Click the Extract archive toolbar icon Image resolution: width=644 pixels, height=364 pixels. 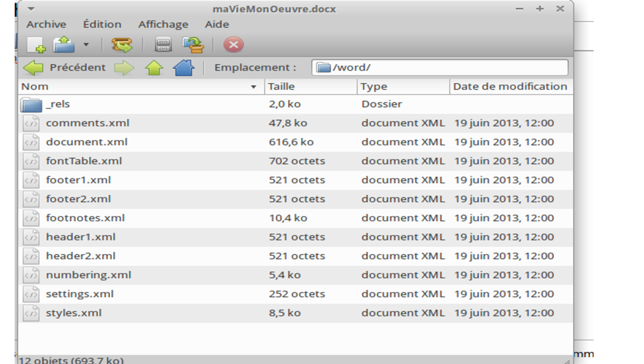[122, 45]
